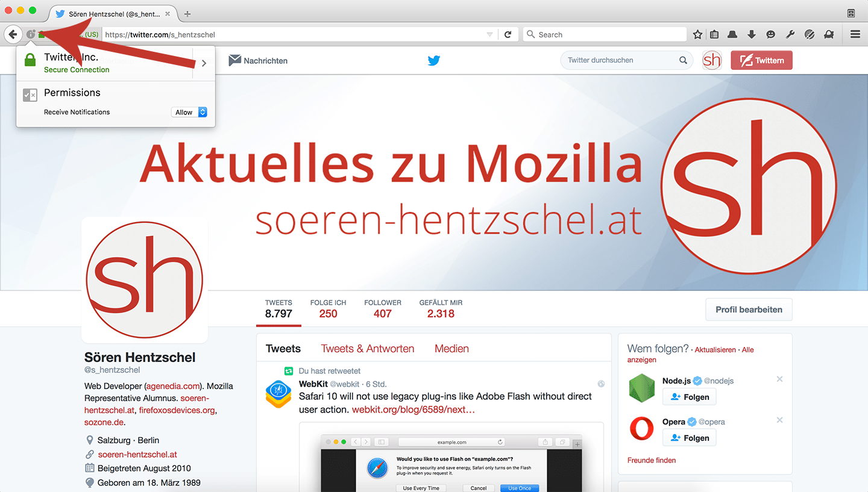Click the Twitter durchsuchen search field
This screenshot has height=492, width=868.
626,60
